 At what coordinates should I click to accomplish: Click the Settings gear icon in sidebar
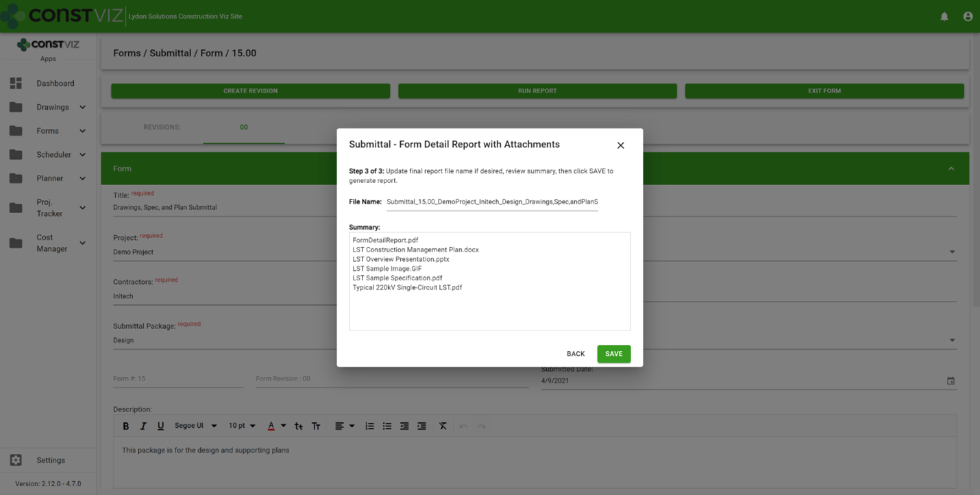click(x=16, y=460)
